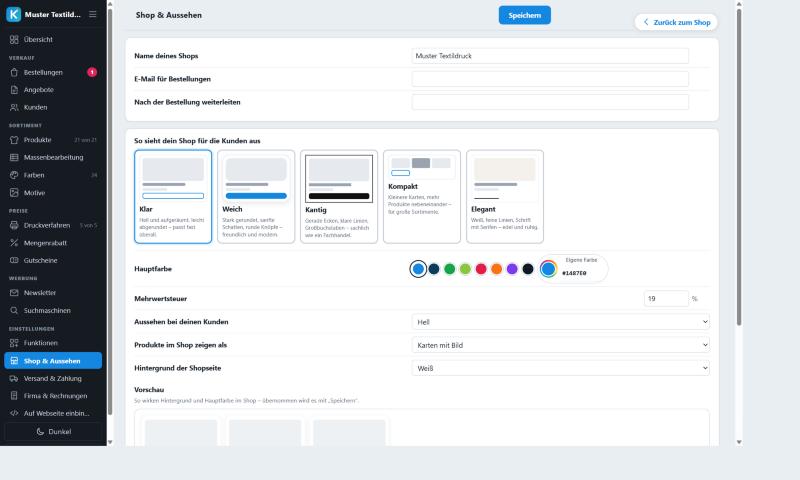Click the Massenbearbeitung table icon

tap(14, 158)
